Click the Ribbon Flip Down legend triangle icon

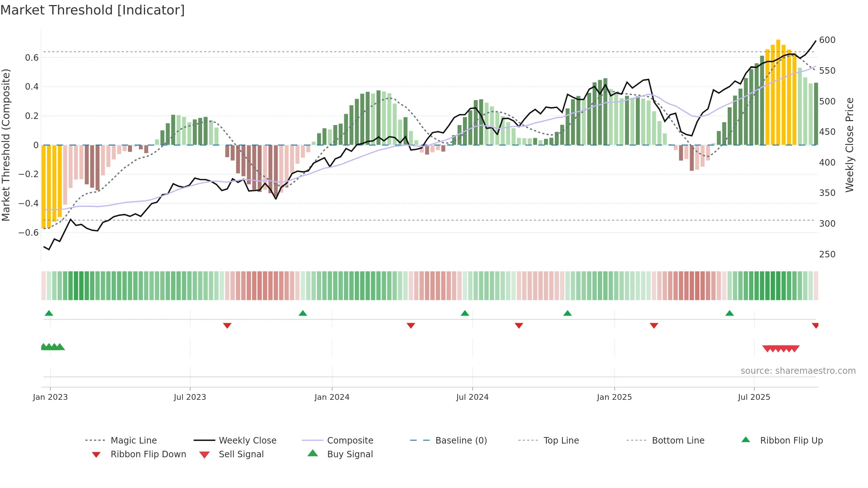96,455
